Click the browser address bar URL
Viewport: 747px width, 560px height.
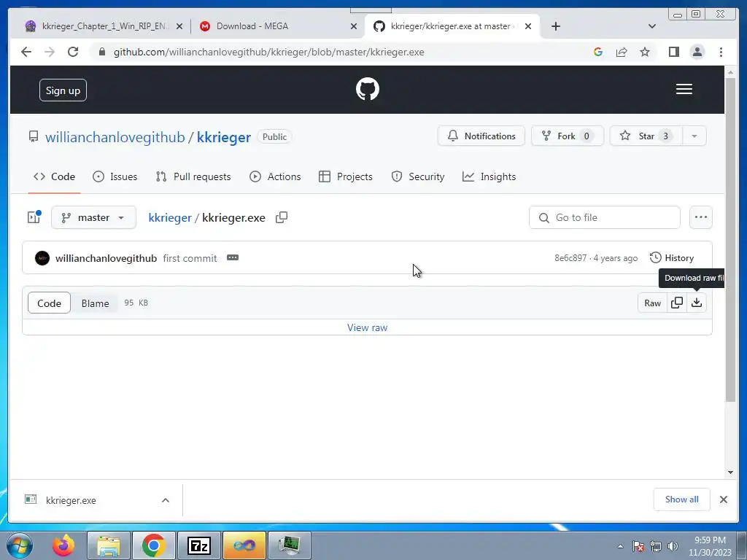click(x=268, y=52)
